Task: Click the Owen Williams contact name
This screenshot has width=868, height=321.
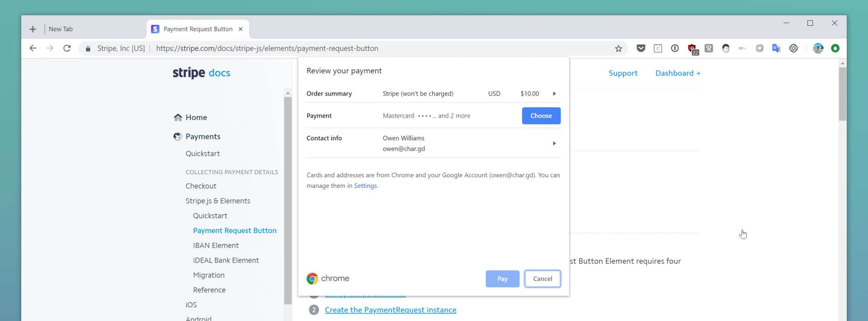Action: (x=403, y=138)
